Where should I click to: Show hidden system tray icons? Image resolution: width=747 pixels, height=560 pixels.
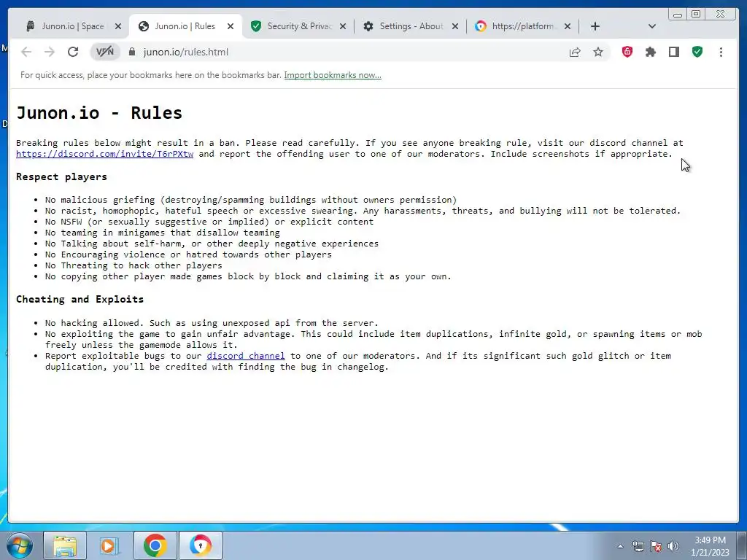[x=620, y=546]
